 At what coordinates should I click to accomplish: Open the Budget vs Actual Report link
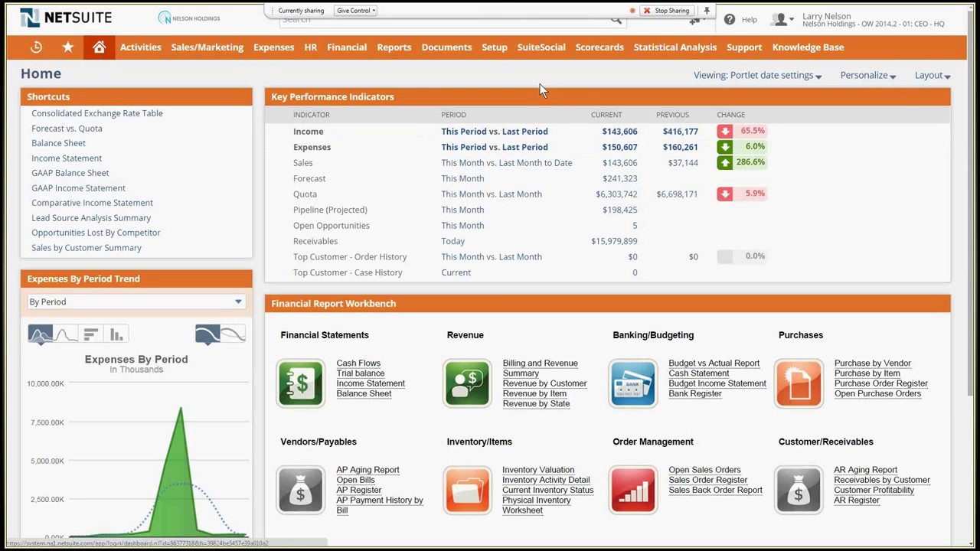tap(714, 364)
